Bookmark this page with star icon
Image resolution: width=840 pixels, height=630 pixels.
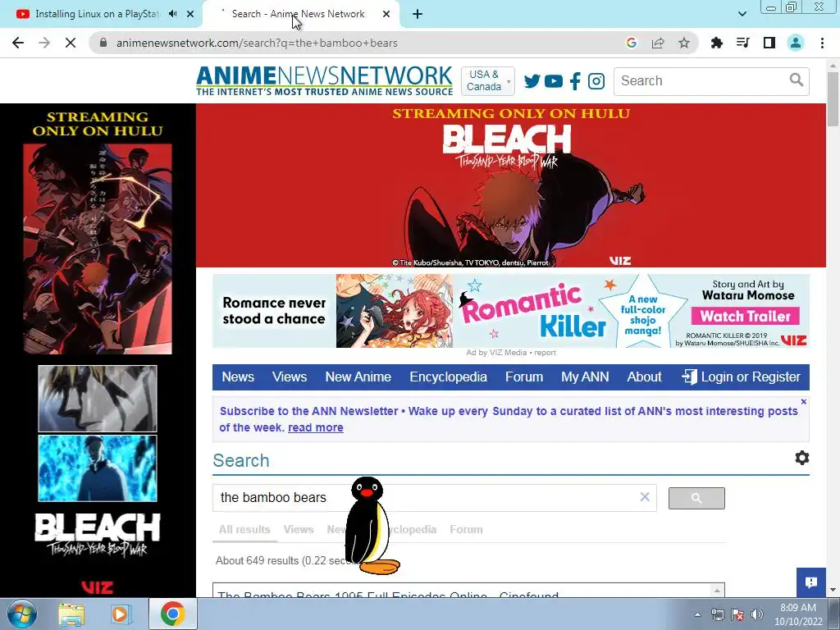point(684,43)
